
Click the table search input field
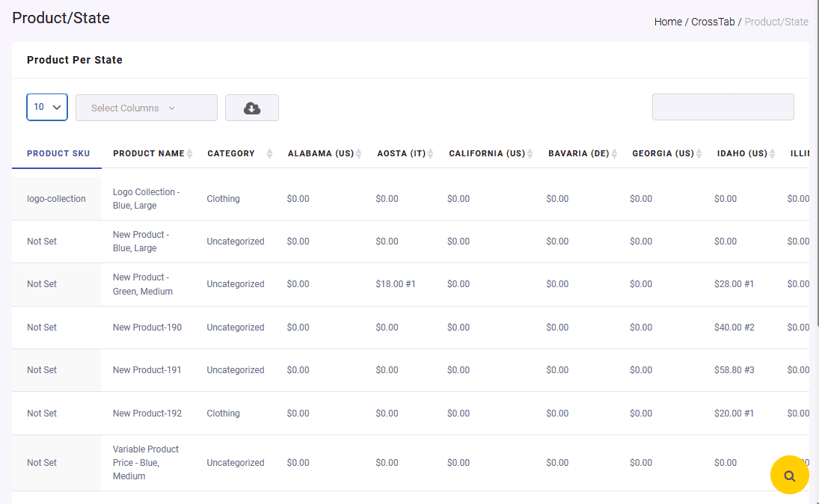click(x=723, y=107)
